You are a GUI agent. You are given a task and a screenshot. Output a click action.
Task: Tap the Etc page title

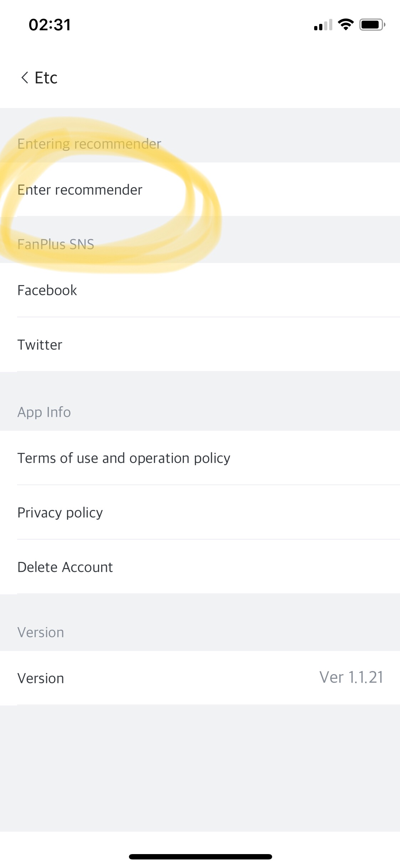[x=46, y=78]
